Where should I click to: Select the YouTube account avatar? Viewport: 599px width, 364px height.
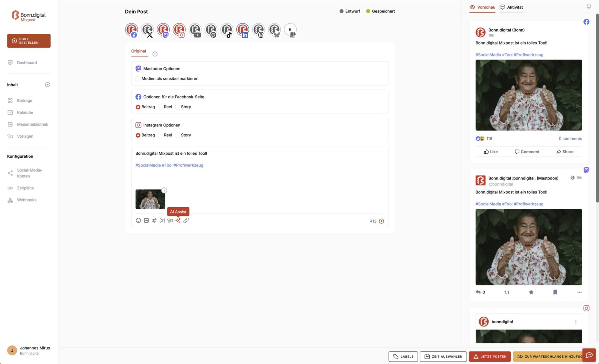point(195,30)
